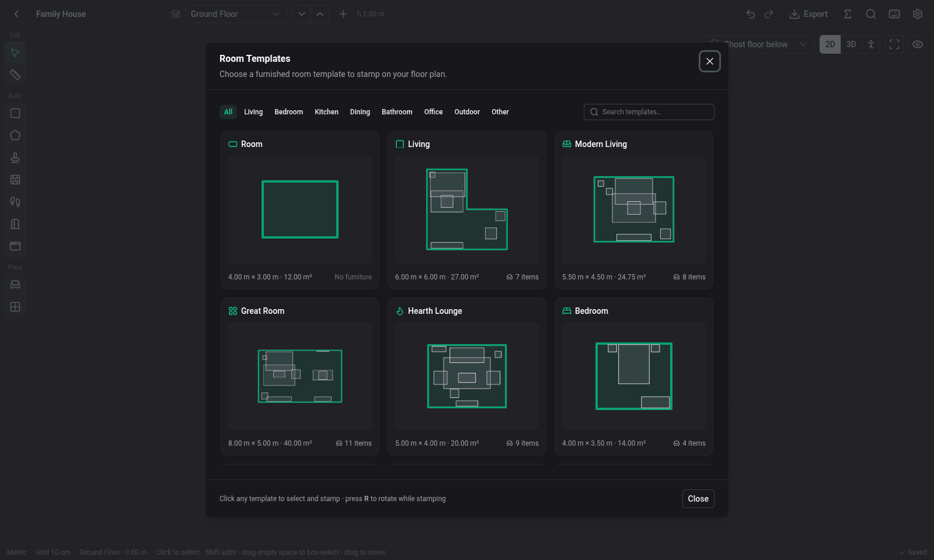Click the Export button
Screen dimensions: 934x560
(808, 14)
